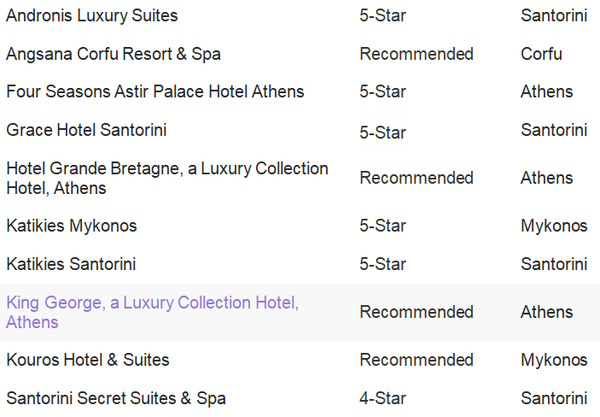Click Santorini location for Grace Hotel
This screenshot has height=417, width=600.
[554, 130]
